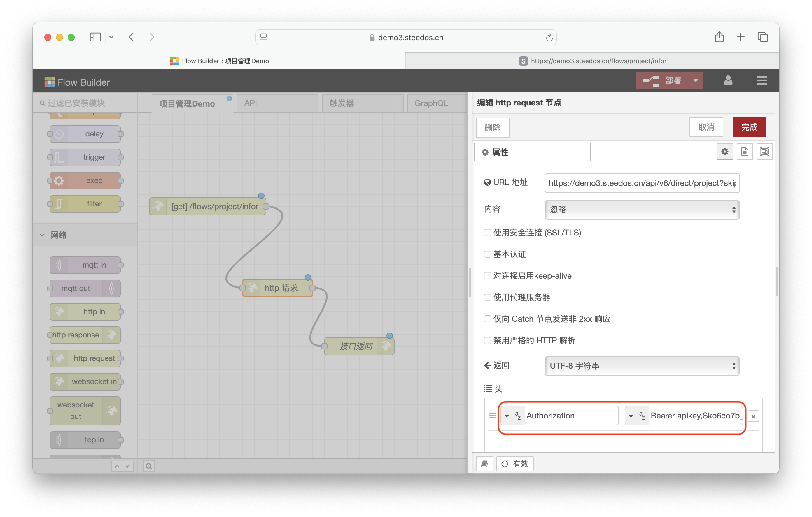Click the 过滤已安装模块 search field

(x=85, y=103)
